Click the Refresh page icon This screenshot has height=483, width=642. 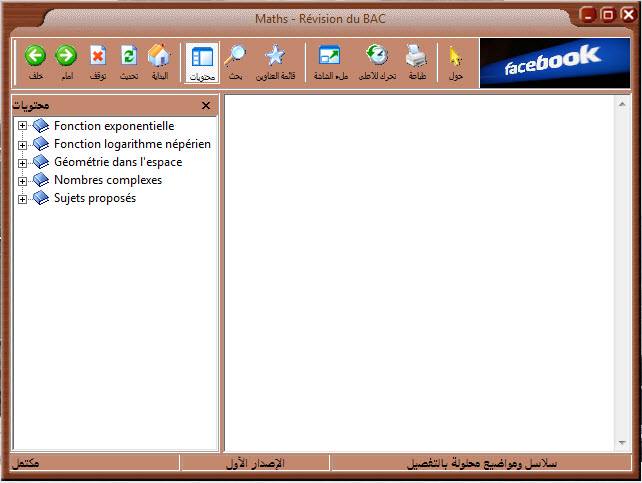pos(128,57)
